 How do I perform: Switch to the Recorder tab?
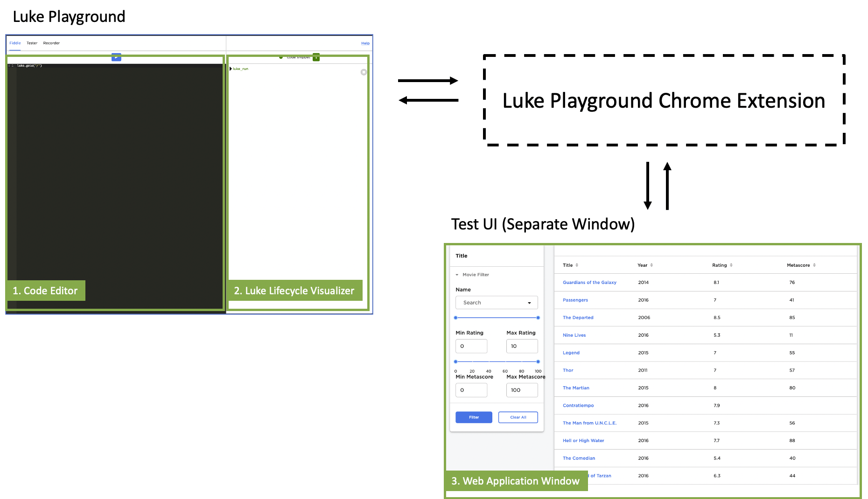[51, 43]
